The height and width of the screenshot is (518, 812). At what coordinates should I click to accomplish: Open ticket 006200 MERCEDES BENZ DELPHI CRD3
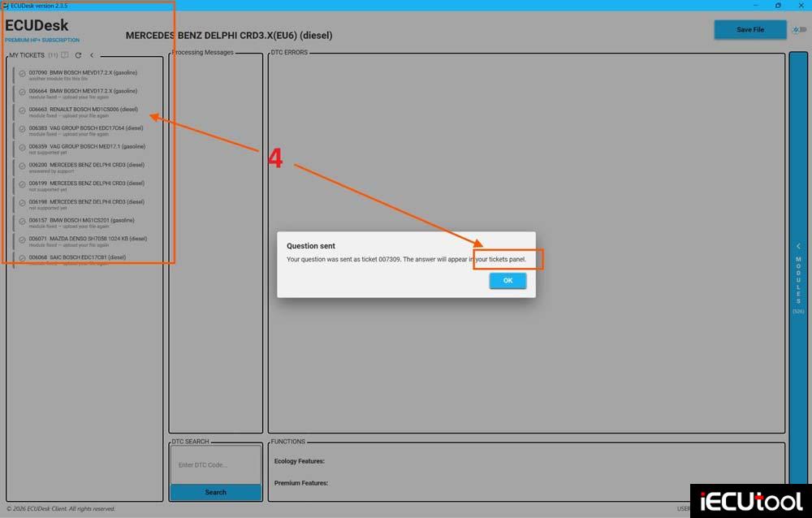click(x=87, y=168)
